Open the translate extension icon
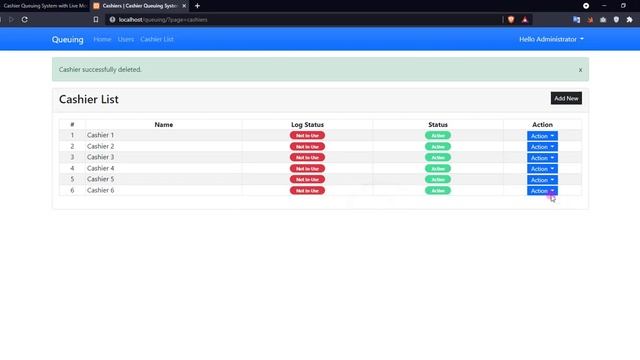 click(576, 19)
